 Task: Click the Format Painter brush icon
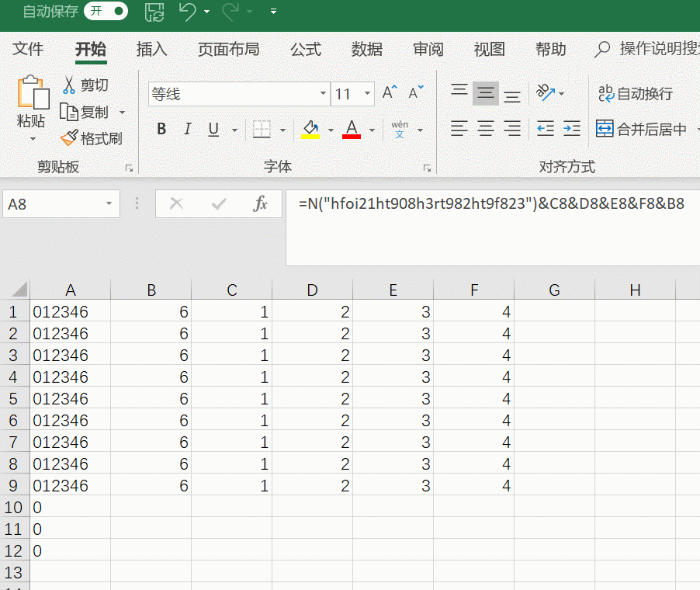pyautogui.click(x=69, y=138)
